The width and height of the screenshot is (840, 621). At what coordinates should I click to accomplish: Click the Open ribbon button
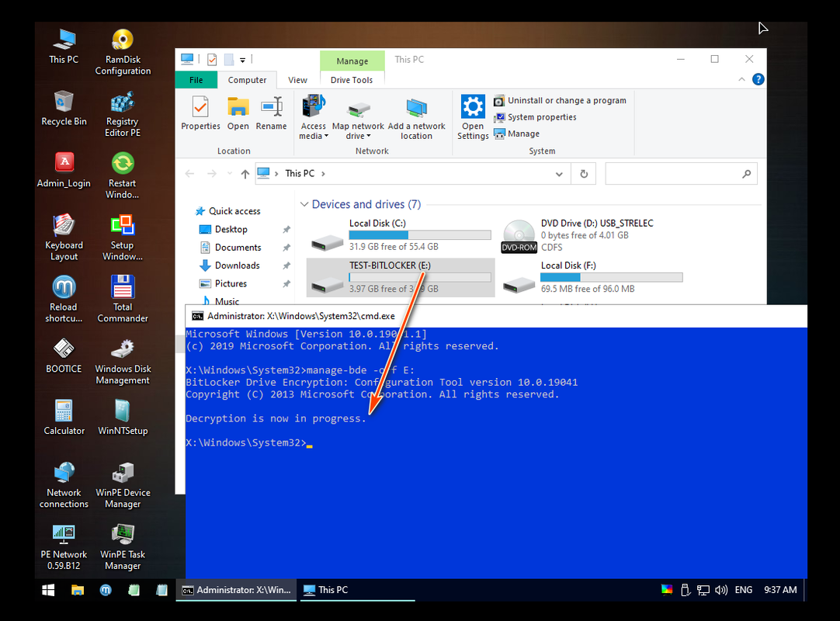(238, 113)
